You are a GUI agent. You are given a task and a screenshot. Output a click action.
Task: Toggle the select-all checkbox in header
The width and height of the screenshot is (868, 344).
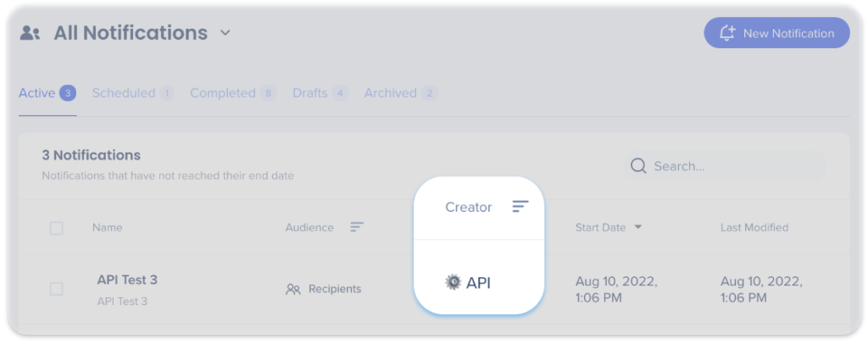[x=56, y=228]
